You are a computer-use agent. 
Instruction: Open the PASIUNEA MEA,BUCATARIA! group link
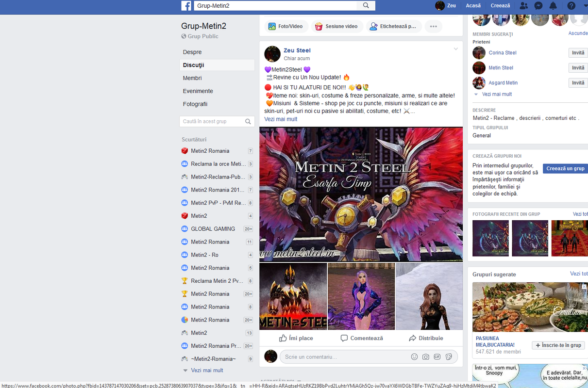pyautogui.click(x=494, y=342)
